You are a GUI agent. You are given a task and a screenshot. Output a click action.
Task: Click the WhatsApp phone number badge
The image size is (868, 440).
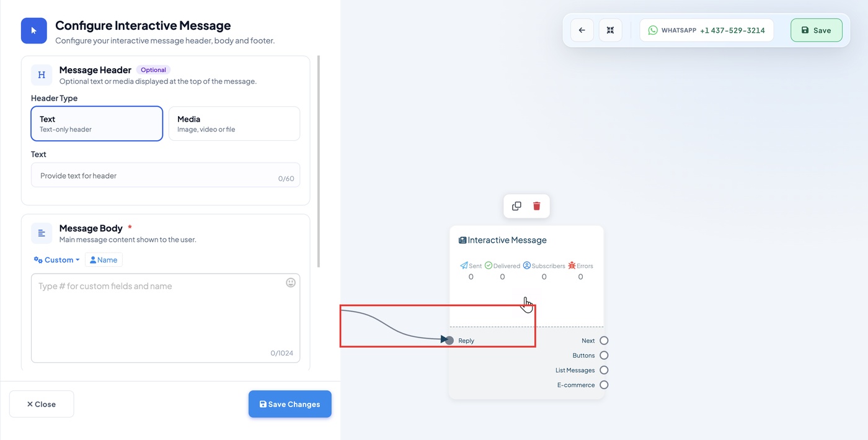tap(707, 30)
